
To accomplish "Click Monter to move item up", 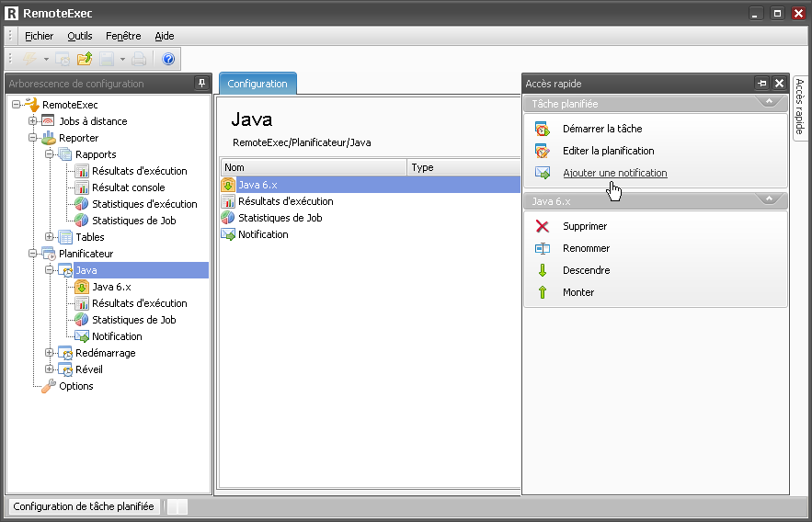I will [x=578, y=292].
